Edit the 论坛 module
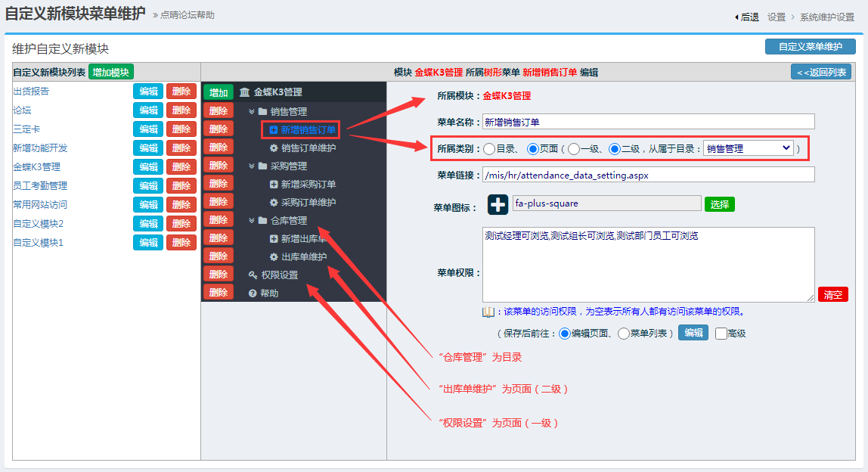 click(x=148, y=110)
